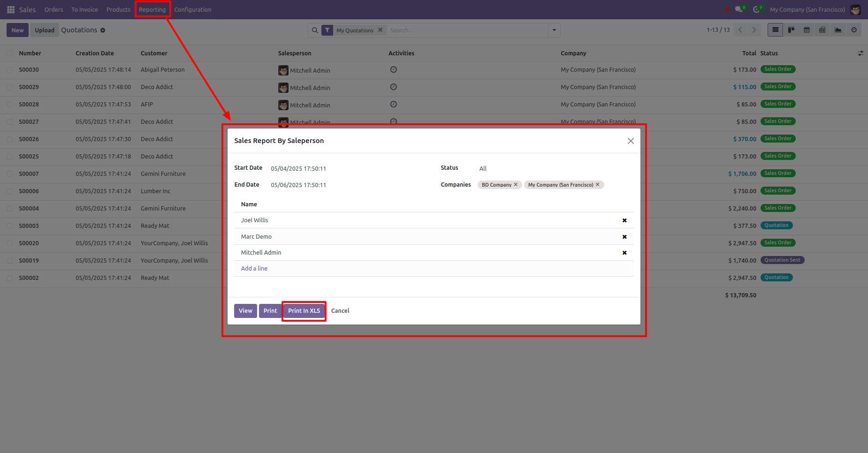This screenshot has height=453, width=868.
Task: Open the company switcher My Company (San Francisco)
Action: (x=807, y=9)
